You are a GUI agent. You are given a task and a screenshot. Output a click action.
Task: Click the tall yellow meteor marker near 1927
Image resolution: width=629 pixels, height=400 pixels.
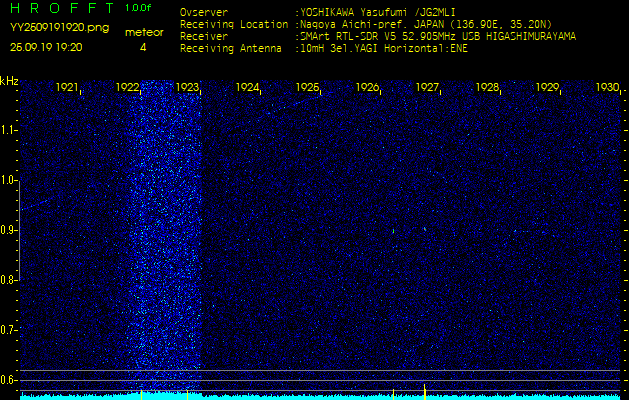pos(424,392)
